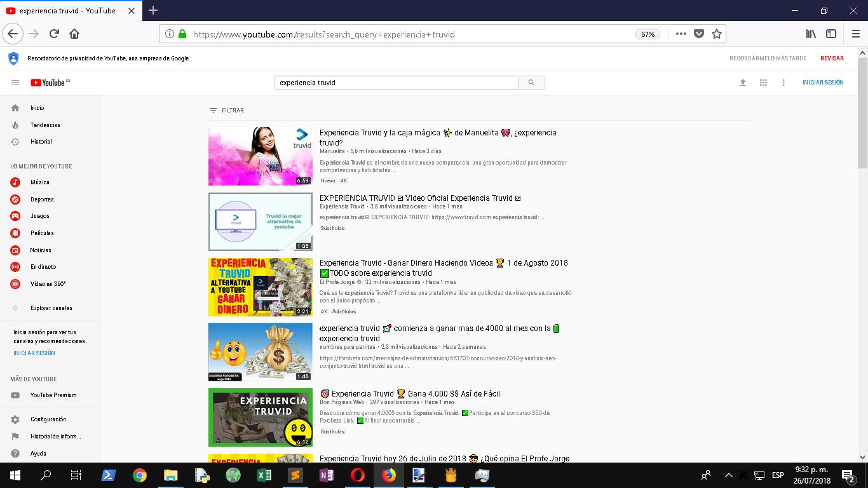
Task: Click the 67% zoom level indicator
Action: tap(648, 34)
